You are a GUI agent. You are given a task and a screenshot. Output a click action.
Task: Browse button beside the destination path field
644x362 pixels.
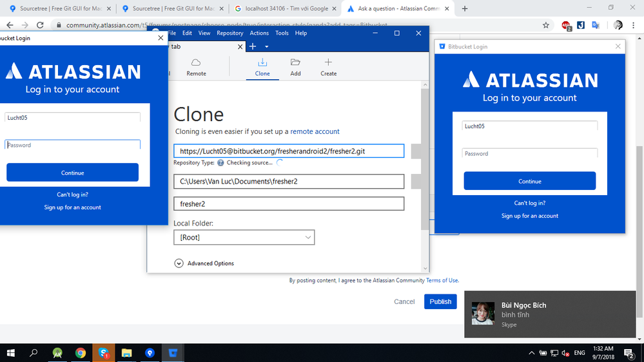click(416, 182)
